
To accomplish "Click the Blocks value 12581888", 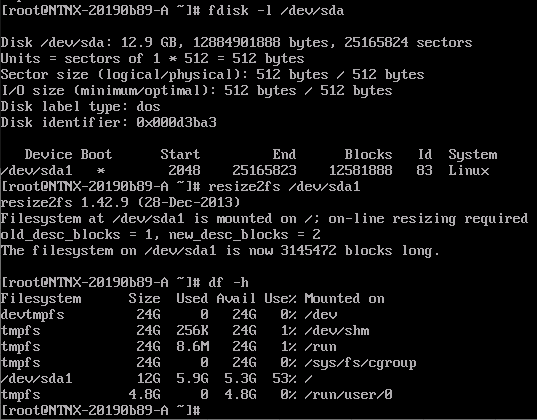I will [360, 170].
